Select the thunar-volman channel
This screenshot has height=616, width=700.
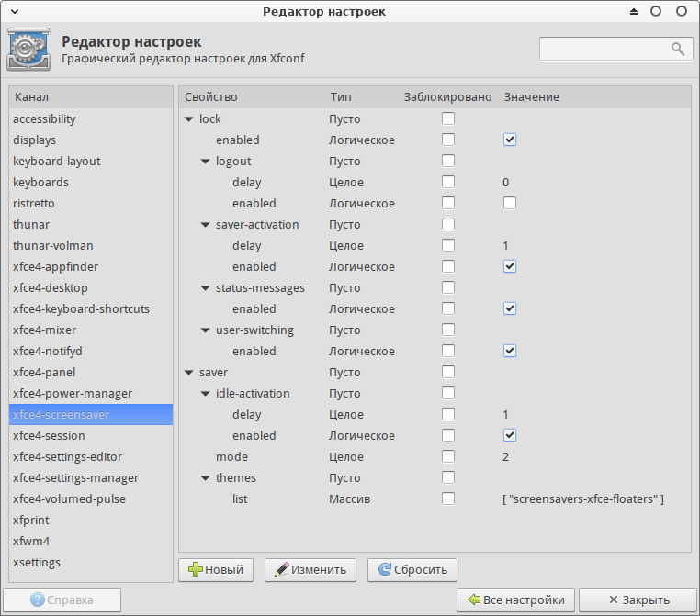coord(91,246)
